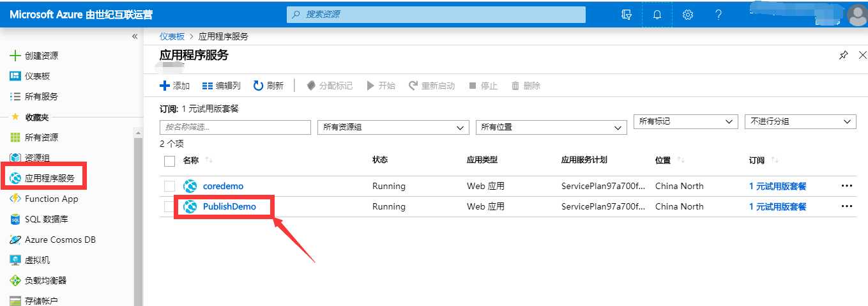Viewport: 868px width, 306px height.
Task: Click Running status in PublishDemo row
Action: (x=389, y=206)
